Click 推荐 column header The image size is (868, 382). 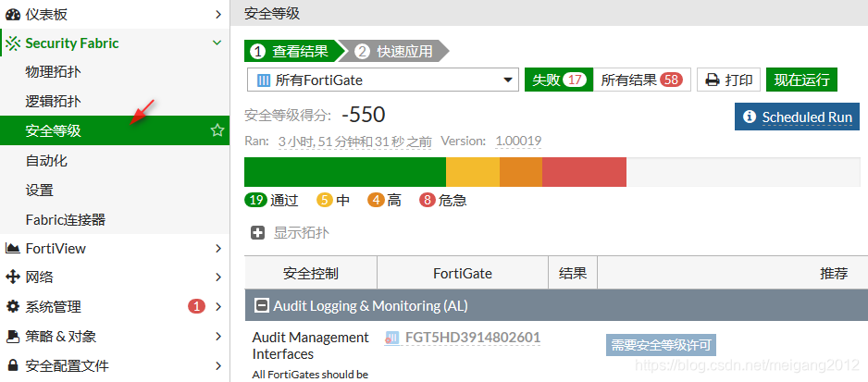click(x=834, y=273)
